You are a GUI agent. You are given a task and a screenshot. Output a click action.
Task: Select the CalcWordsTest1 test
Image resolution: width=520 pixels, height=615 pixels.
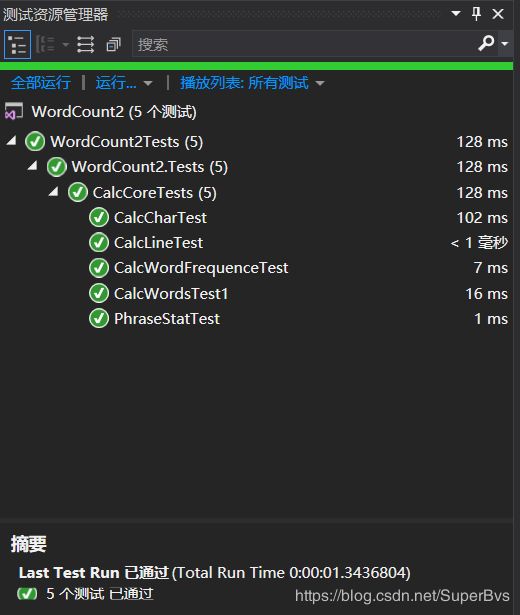point(171,294)
